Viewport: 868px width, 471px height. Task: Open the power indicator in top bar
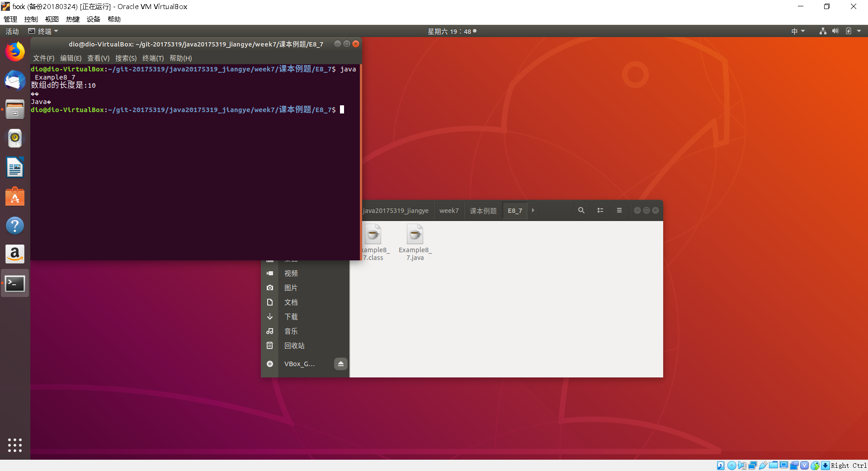click(849, 31)
